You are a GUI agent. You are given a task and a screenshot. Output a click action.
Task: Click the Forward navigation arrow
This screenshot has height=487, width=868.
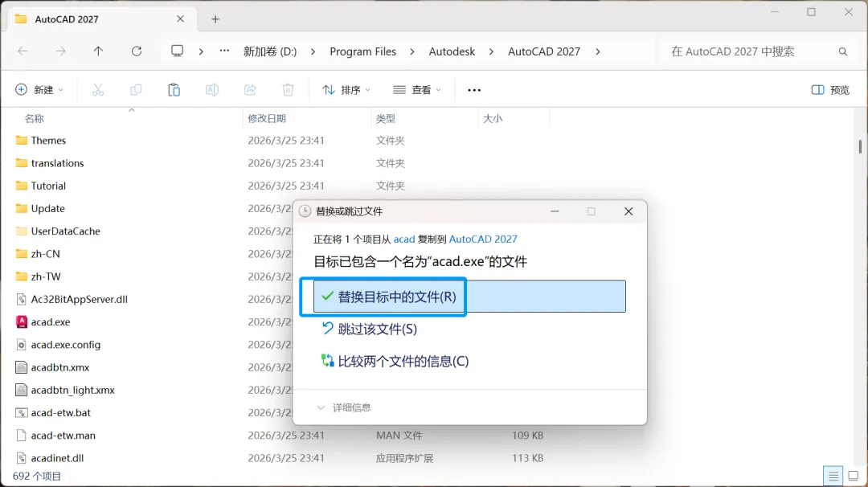click(x=60, y=51)
